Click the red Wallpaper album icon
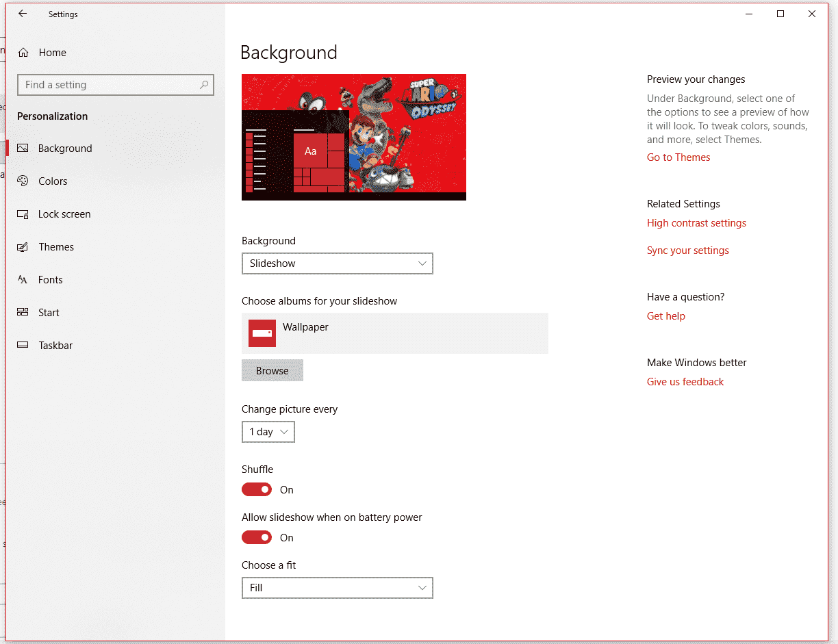Image resolution: width=838 pixels, height=644 pixels. 262,333
